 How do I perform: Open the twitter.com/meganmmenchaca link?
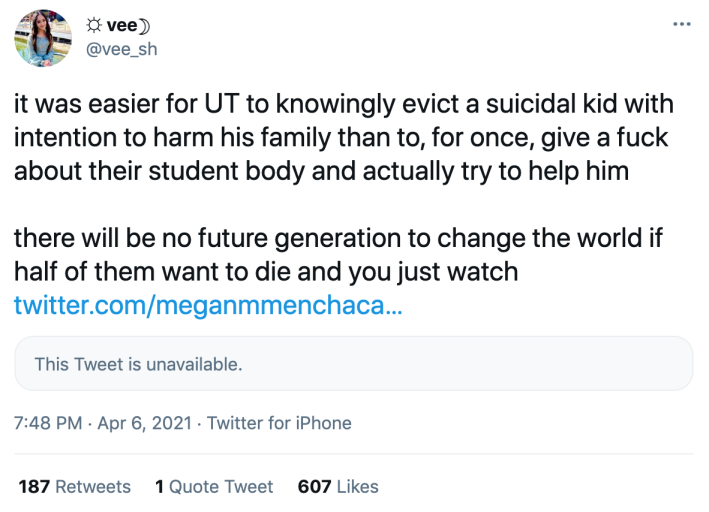(207, 305)
